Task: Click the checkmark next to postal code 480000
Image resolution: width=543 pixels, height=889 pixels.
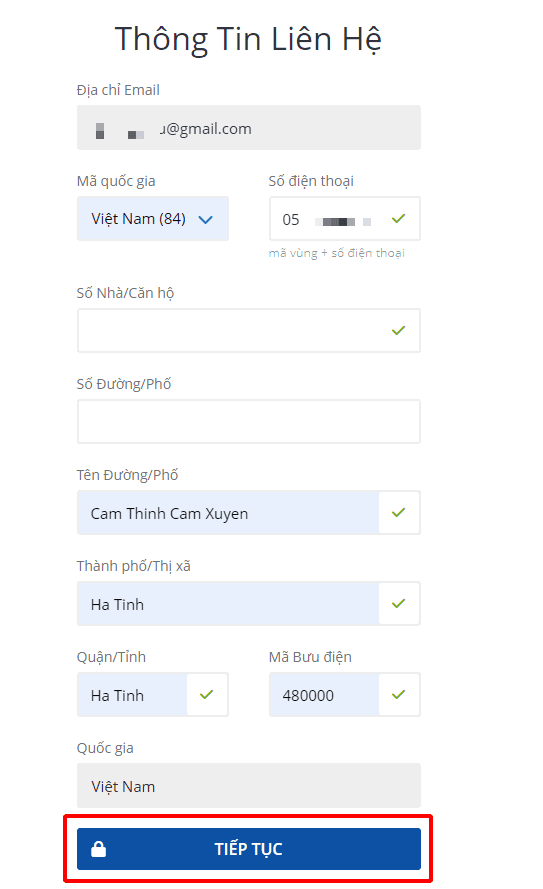Action: (398, 694)
